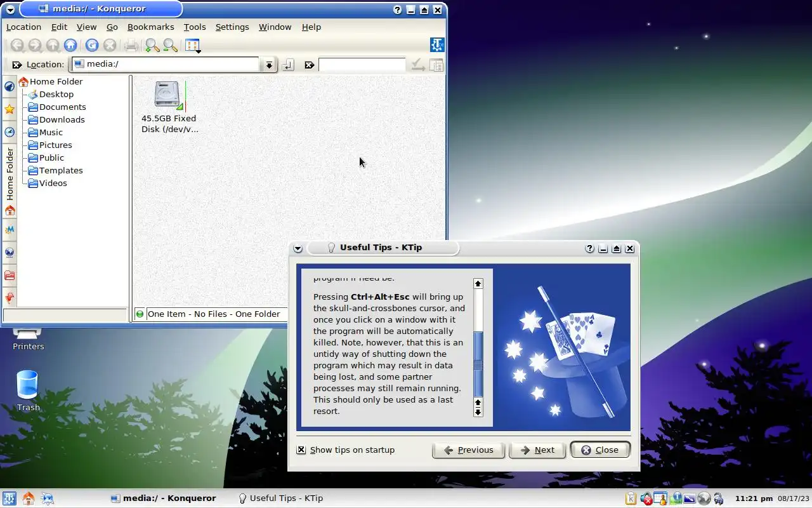Click the clock showing 11:21 pm
Image resolution: width=812 pixels, height=508 pixels.
(754, 498)
